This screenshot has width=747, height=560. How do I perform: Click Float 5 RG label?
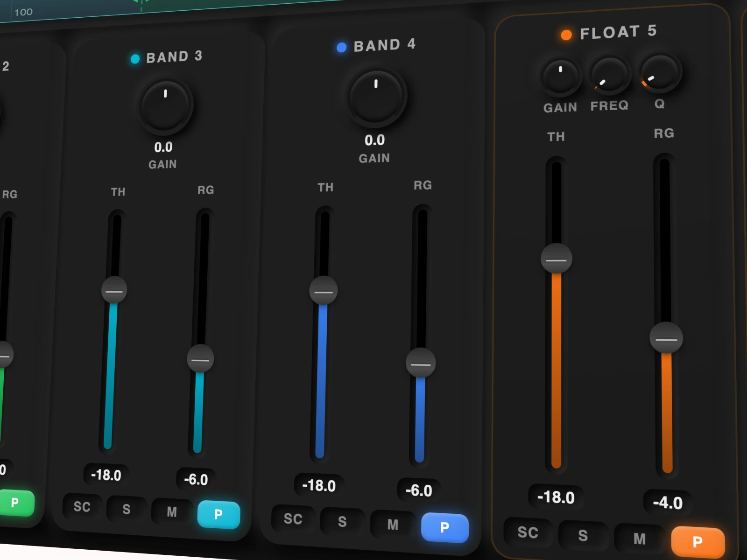[x=664, y=133]
